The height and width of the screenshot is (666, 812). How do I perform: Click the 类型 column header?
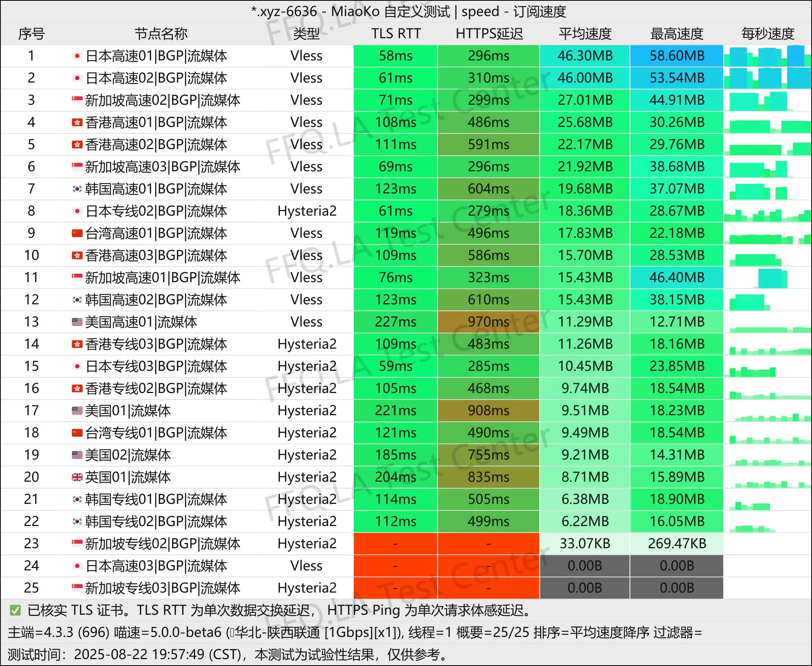click(306, 34)
